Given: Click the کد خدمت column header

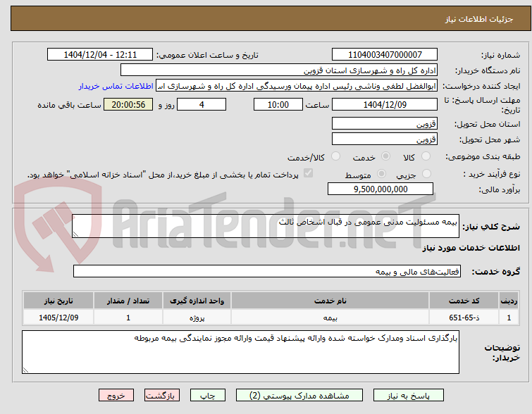Looking at the screenshot, I should (x=464, y=301).
